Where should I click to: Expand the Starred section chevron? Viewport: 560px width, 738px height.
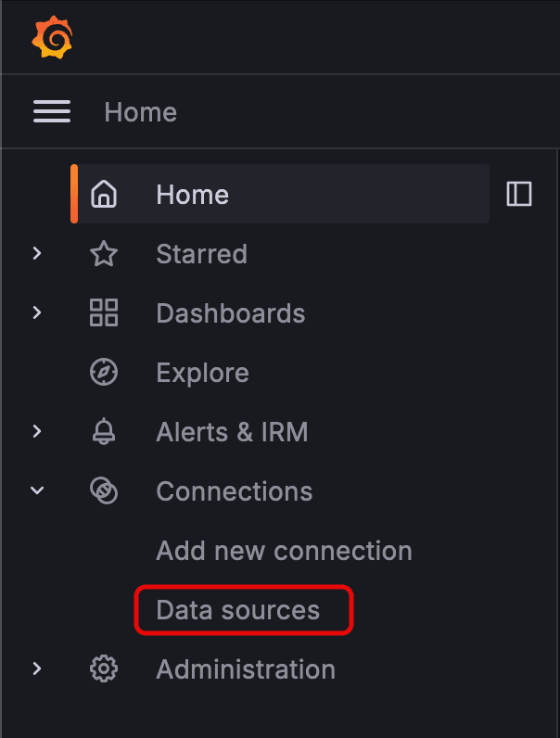point(37,253)
